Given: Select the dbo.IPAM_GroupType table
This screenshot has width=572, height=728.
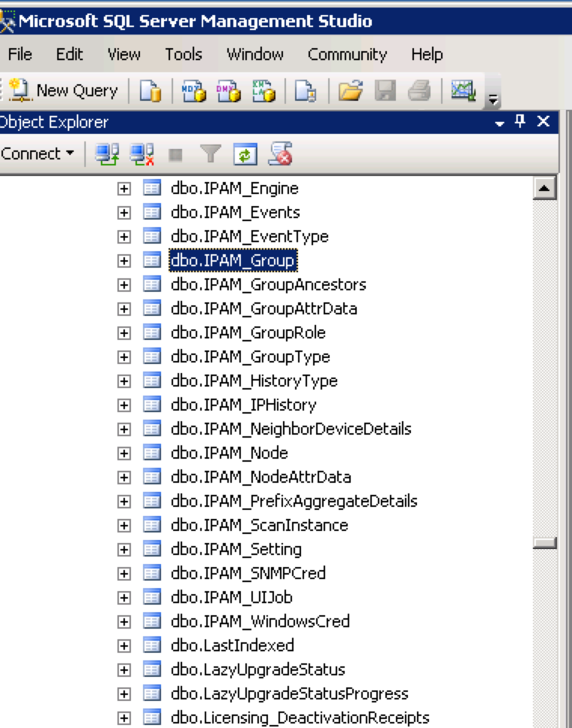Looking at the screenshot, I should (x=251, y=357).
